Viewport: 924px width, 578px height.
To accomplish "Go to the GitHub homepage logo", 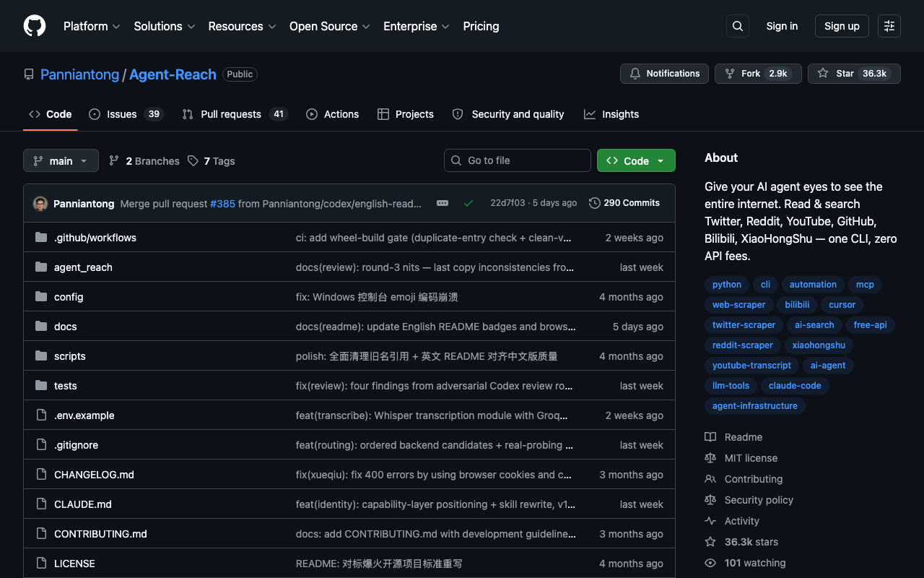I will click(35, 26).
